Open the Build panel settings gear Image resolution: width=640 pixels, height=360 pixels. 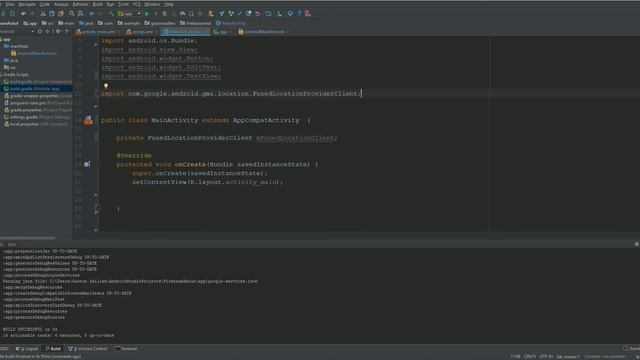636,244
